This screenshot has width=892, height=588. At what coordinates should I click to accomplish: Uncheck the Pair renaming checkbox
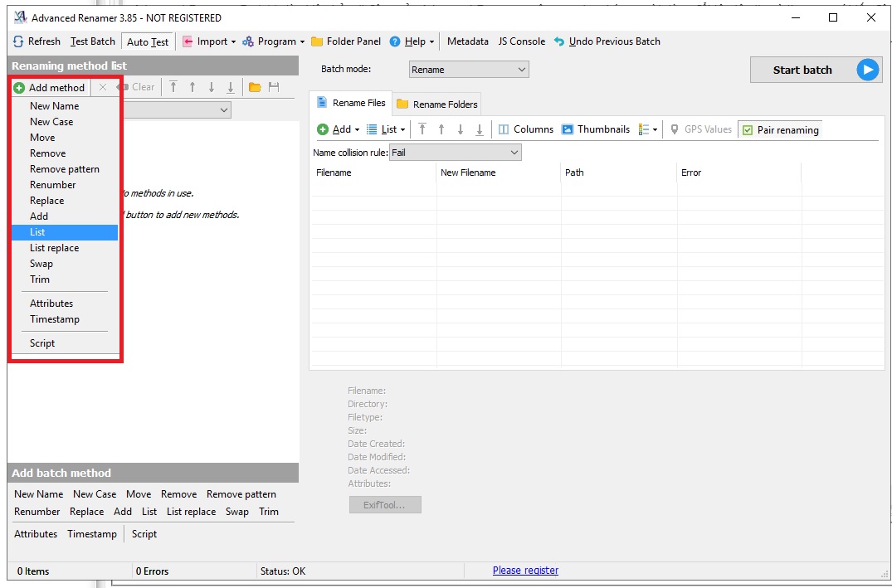748,130
